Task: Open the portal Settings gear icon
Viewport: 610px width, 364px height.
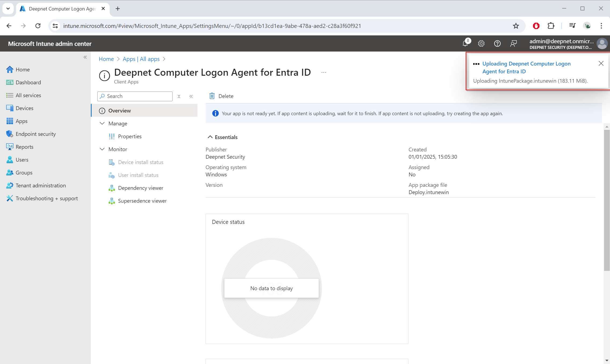Action: tap(481, 43)
